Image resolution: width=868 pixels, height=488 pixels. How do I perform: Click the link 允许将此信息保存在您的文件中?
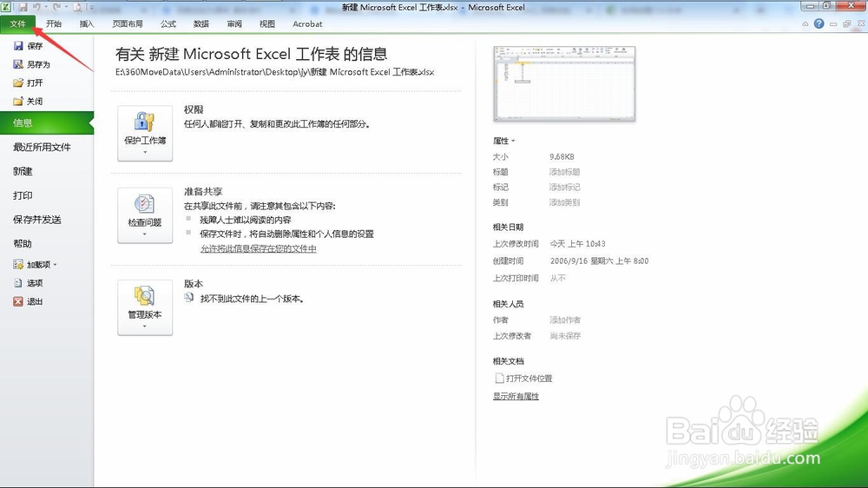coord(258,248)
